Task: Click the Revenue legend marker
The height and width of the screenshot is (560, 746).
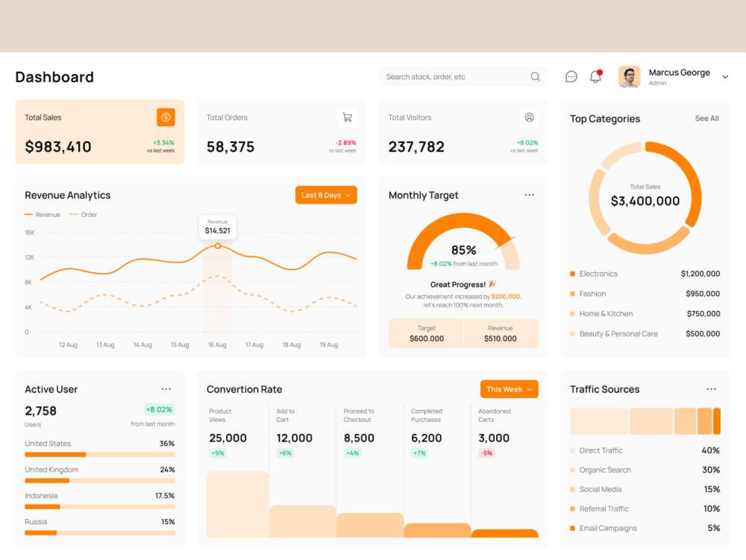Action: 28,215
